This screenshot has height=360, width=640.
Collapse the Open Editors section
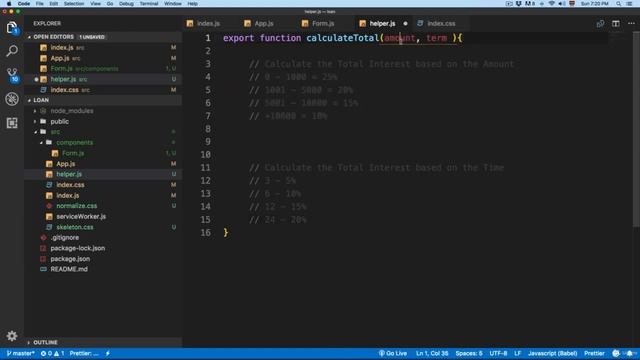click(103, 37)
